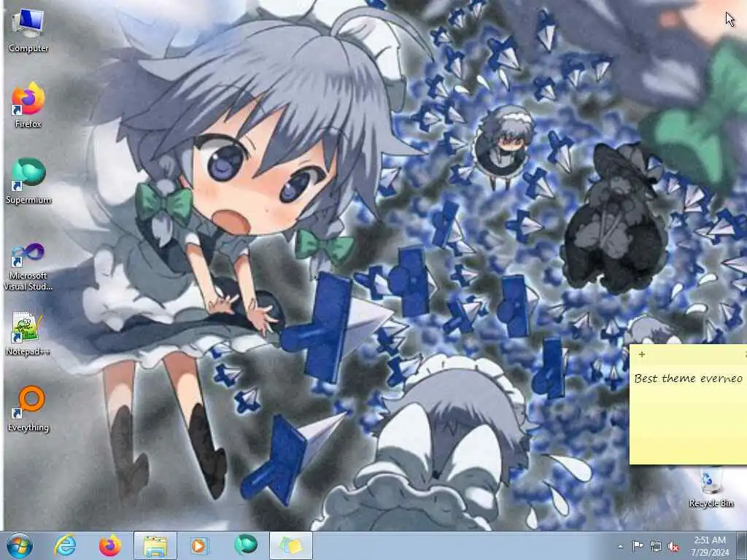Click the 'Best theme everneo' note text
This screenshot has height=560, width=747.
pyautogui.click(x=689, y=378)
